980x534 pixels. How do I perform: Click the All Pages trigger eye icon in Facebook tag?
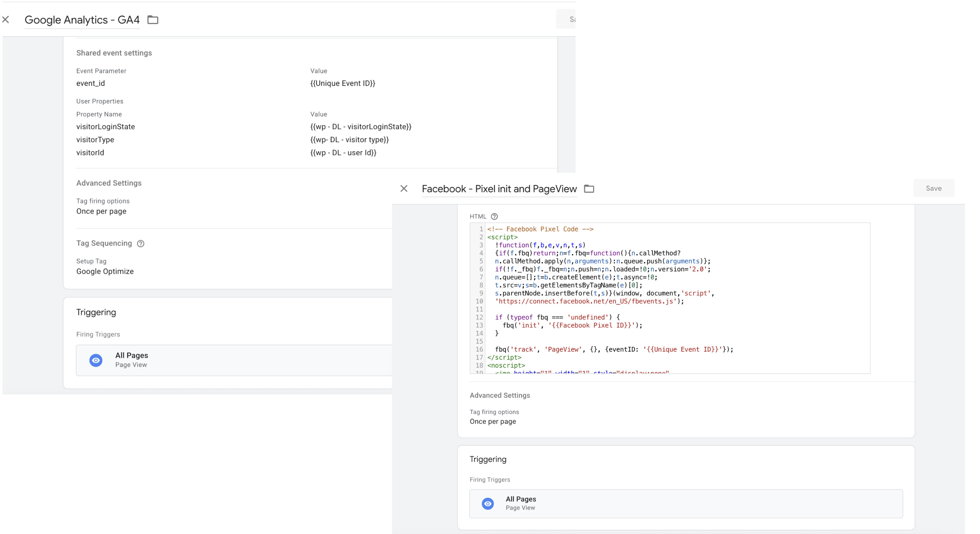click(x=488, y=504)
